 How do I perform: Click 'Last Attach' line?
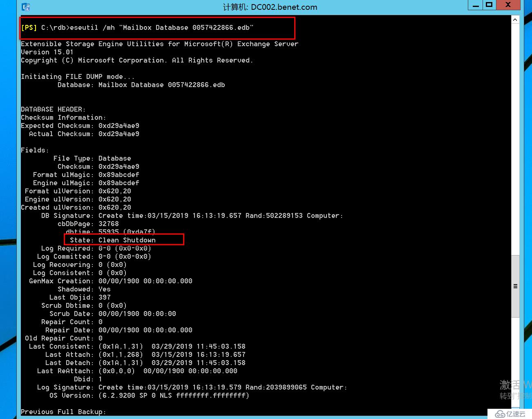pyautogui.click(x=145, y=354)
